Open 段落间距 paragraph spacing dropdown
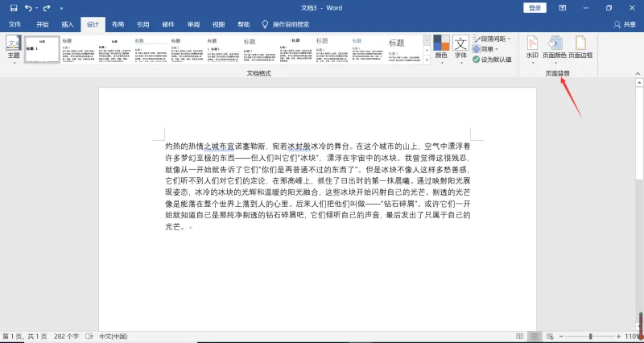Viewport: 644px width, 343px height. point(491,39)
